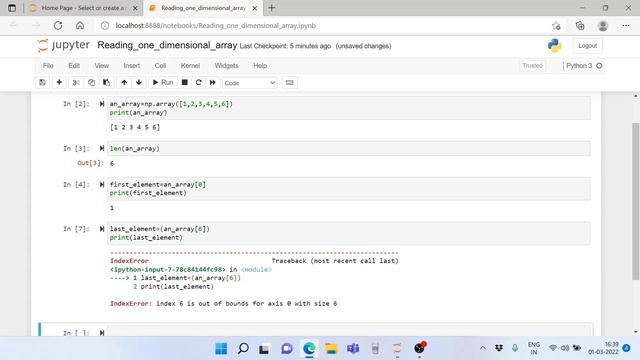Open Windows taskbar search

pyautogui.click(x=243, y=349)
